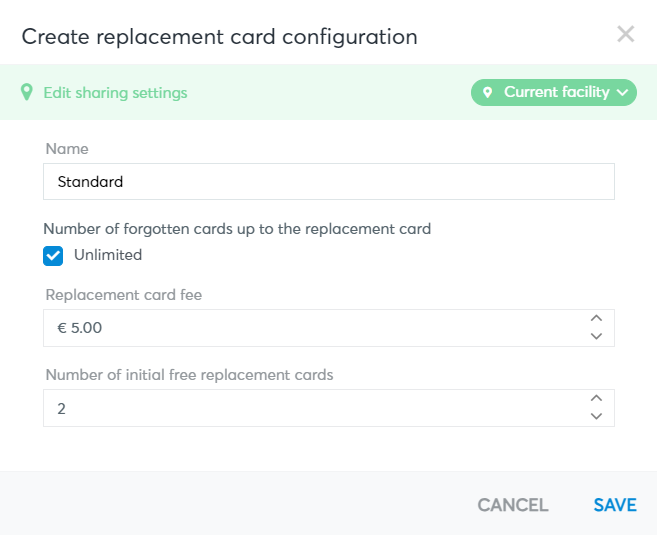The image size is (657, 535).
Task: Click the Name field label
Action: coord(67,149)
